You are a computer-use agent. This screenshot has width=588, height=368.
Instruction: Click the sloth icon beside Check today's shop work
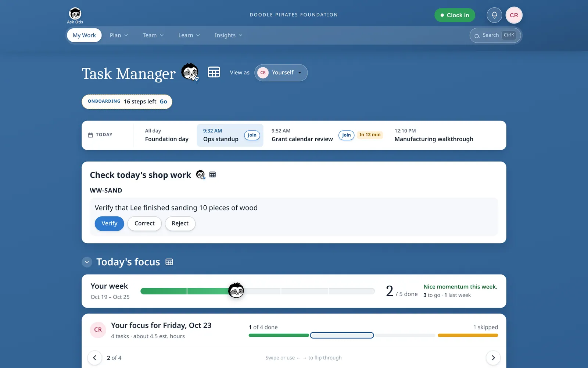(x=201, y=175)
